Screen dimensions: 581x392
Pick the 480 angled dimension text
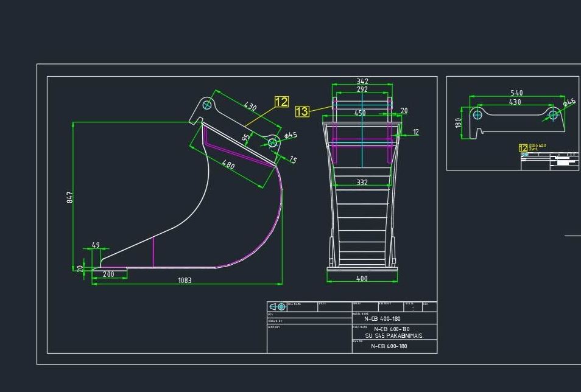click(228, 164)
